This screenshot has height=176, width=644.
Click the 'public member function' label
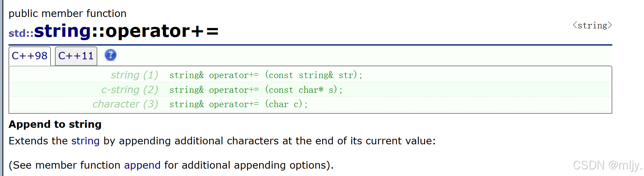tap(67, 14)
